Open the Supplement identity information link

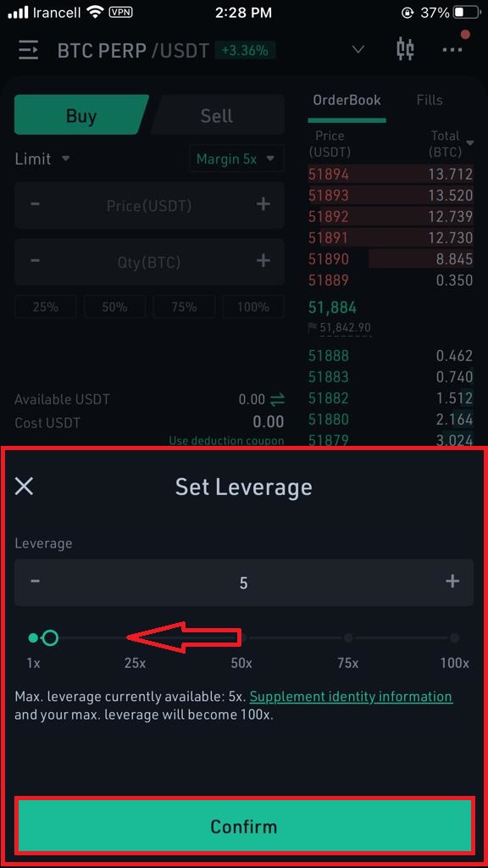click(x=352, y=697)
